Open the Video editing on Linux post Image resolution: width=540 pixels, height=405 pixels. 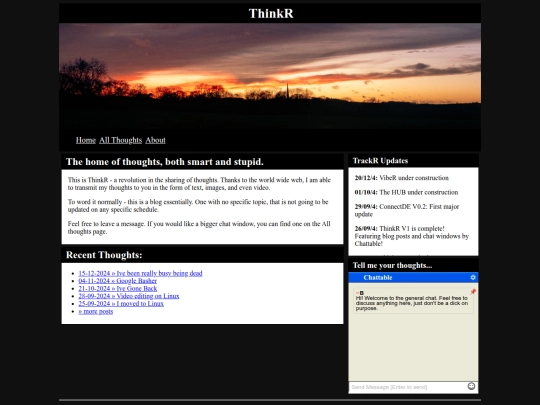coord(129,296)
